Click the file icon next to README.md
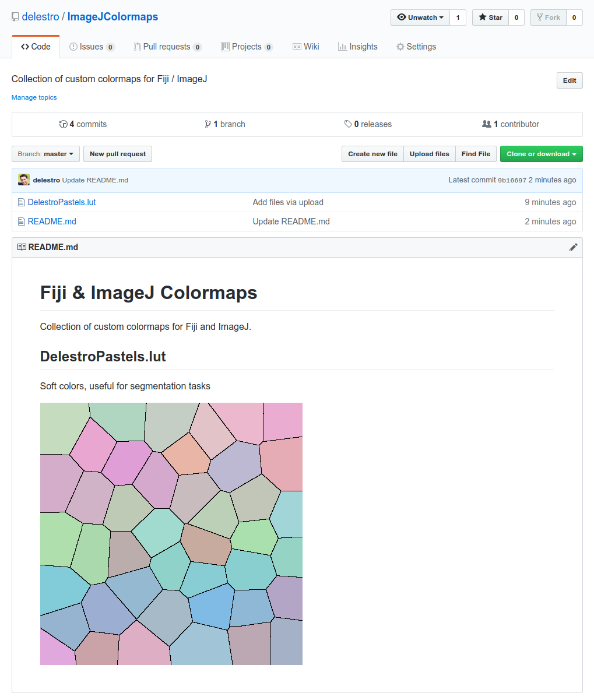594x700 pixels. click(22, 221)
